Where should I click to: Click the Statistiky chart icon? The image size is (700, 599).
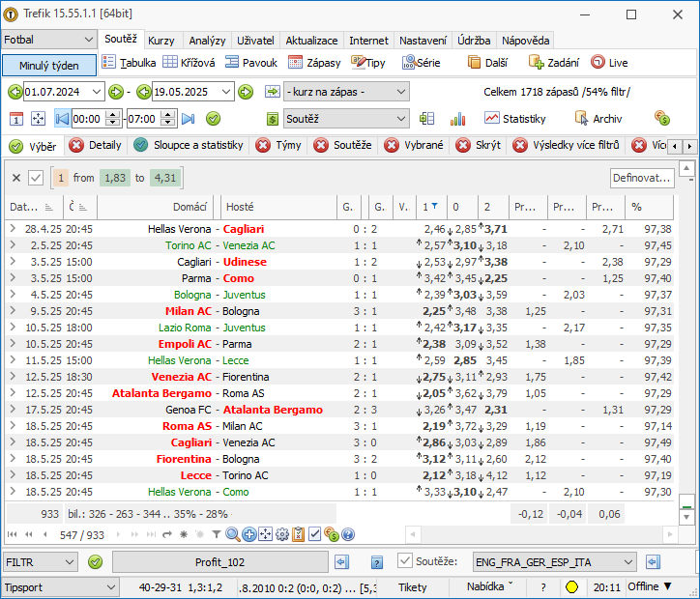[492, 118]
